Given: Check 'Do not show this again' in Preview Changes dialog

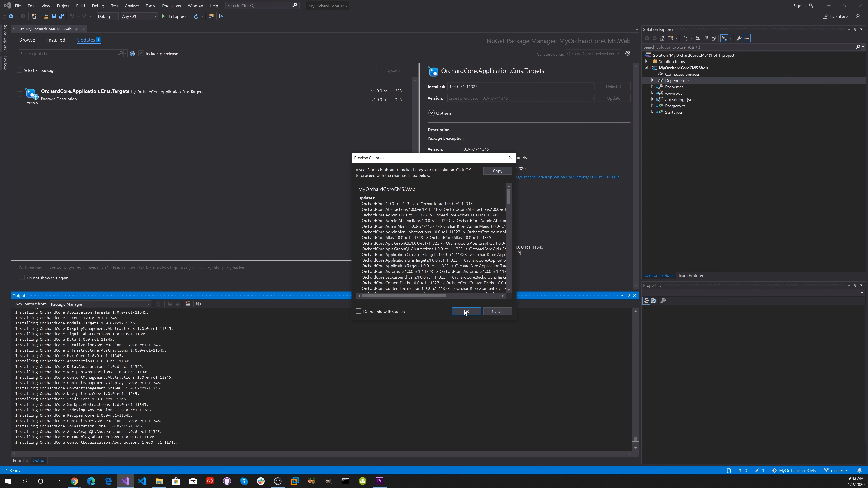Looking at the screenshot, I should click(359, 311).
